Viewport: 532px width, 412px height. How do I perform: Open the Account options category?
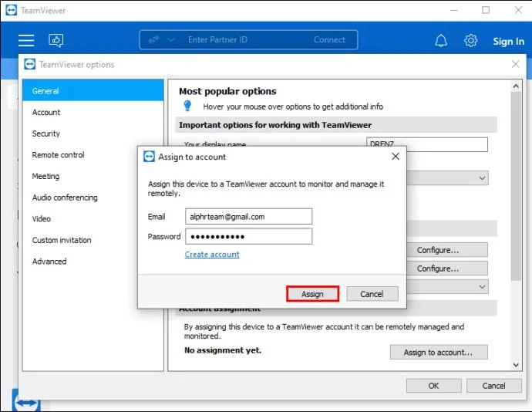point(93,112)
